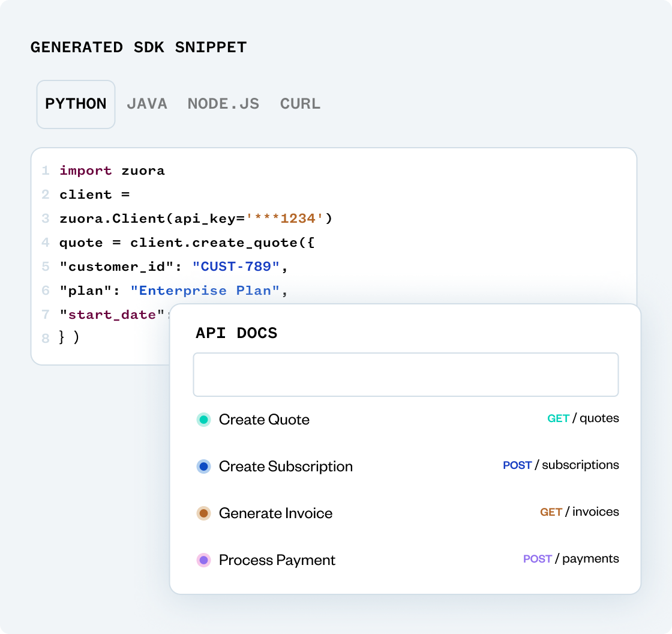Click the "CUST-789" string value
This screenshot has height=634, width=672.
(236, 267)
